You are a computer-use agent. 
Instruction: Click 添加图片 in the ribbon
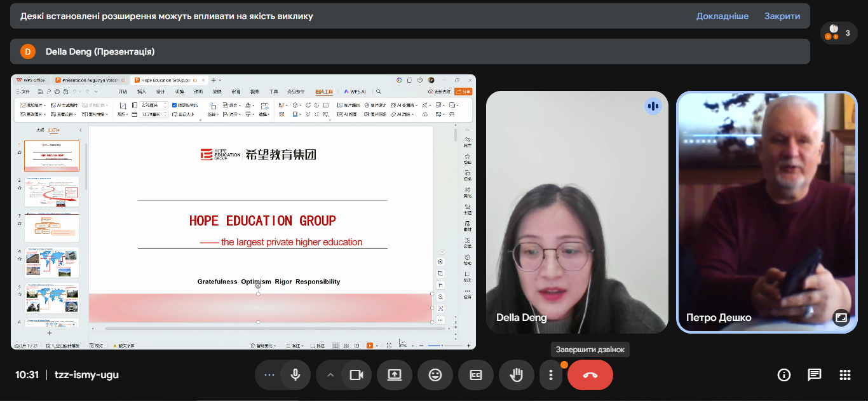tap(32, 105)
